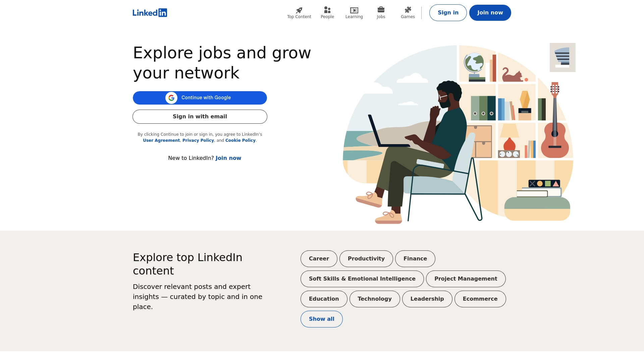Click the top-right illustration thumbnail
The height and width of the screenshot is (362, 644).
pyautogui.click(x=562, y=57)
